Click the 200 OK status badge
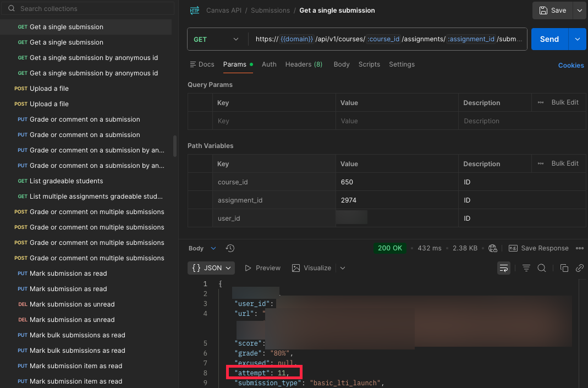Screen dimensions: 588x388 coord(389,248)
